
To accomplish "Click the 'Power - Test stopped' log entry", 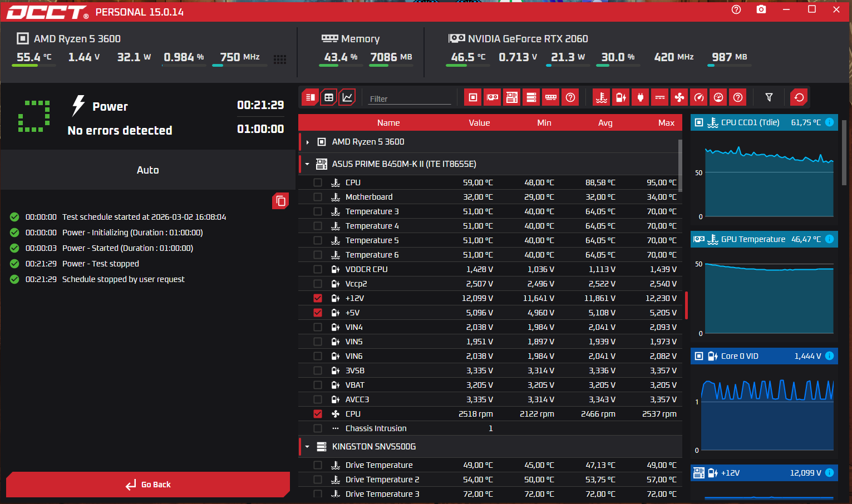I will 101,264.
